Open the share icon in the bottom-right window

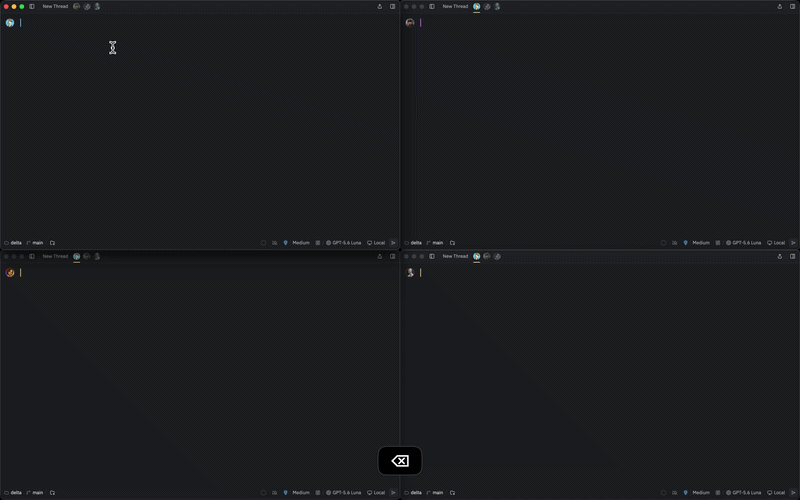pos(780,257)
